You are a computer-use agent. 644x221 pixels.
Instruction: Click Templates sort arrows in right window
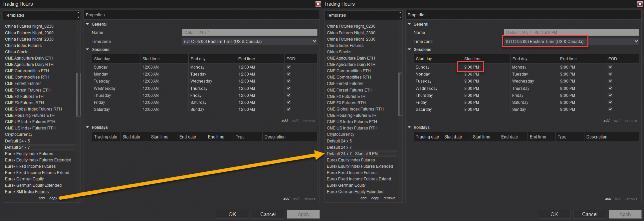pyautogui.click(x=400, y=15)
